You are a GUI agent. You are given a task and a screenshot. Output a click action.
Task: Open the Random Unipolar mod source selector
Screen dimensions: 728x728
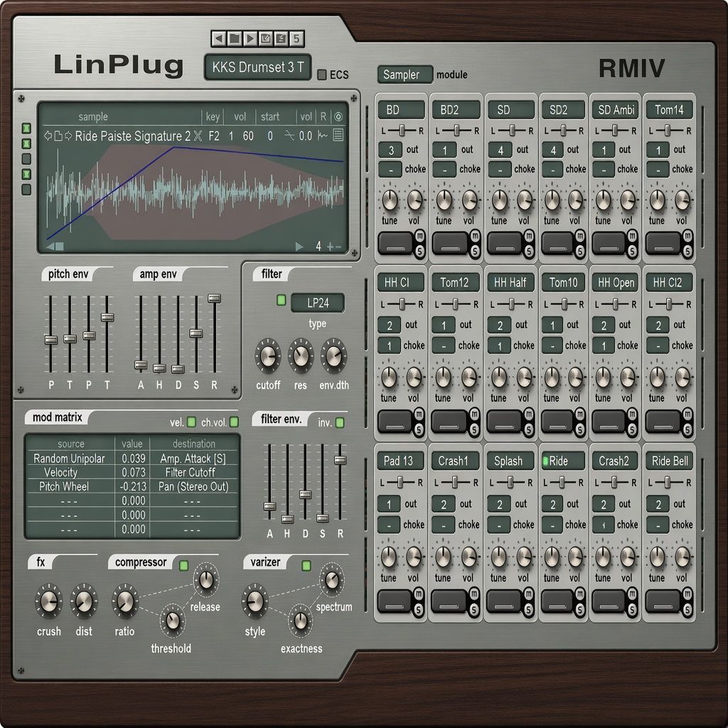tap(70, 459)
